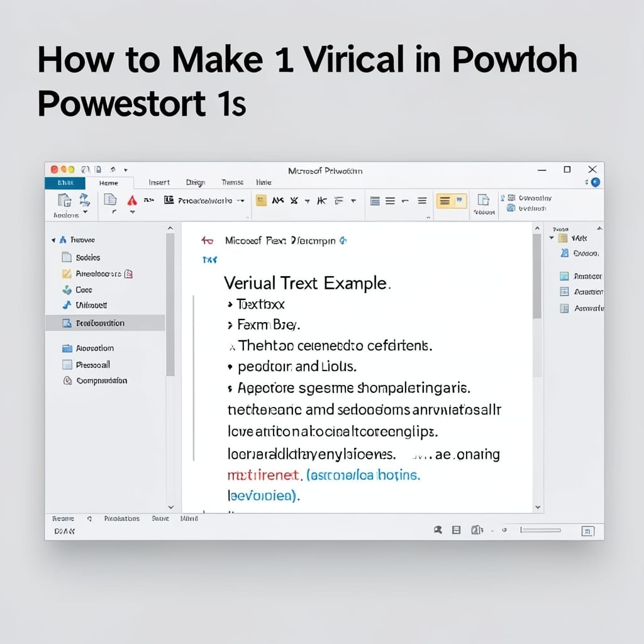644x644 pixels.
Task: Open the dropdown arrow below format painter
Action: pyautogui.click(x=86, y=212)
